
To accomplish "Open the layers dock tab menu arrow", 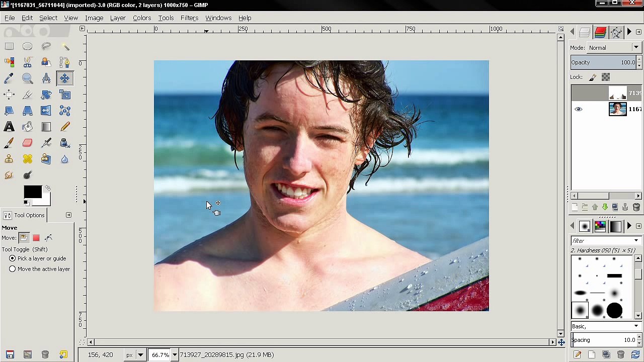I will pyautogui.click(x=638, y=32).
